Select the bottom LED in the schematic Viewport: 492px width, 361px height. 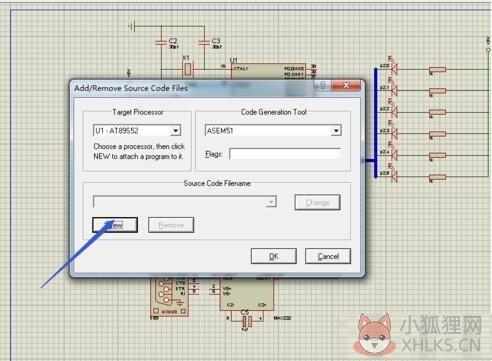(394, 176)
